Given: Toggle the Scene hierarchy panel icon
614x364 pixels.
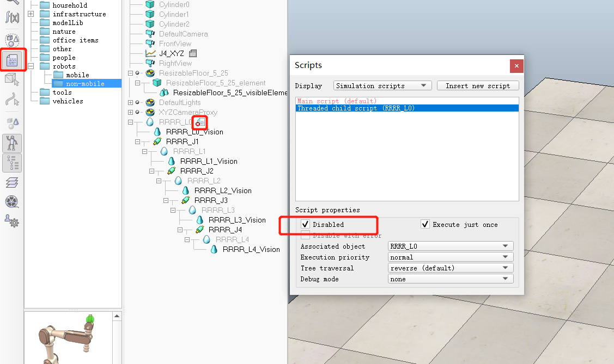Looking at the screenshot, I should 13,163.
